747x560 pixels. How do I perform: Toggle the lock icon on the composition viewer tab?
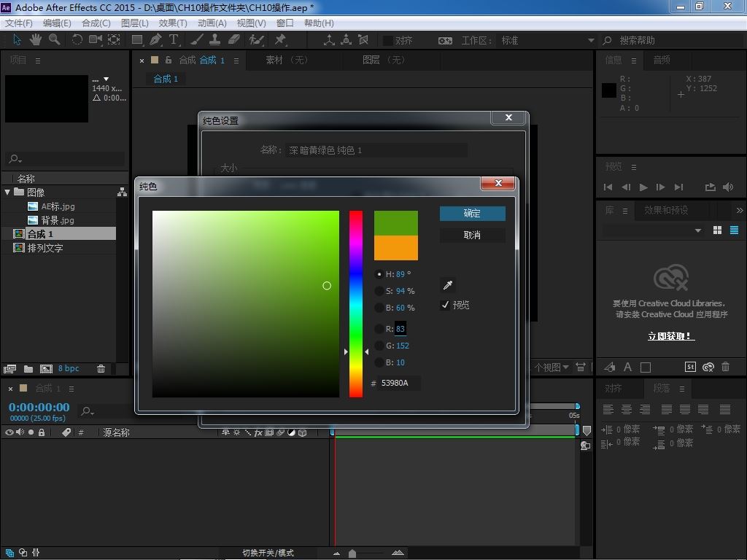[x=169, y=60]
